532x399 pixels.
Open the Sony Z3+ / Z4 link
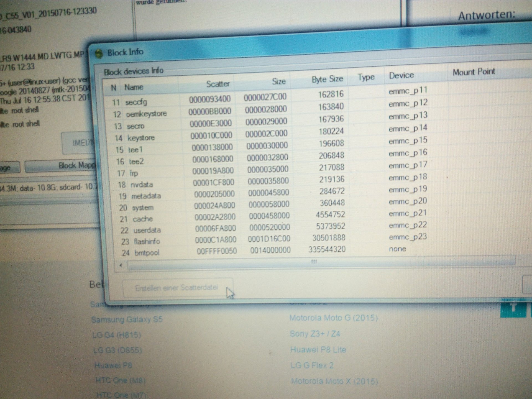click(x=315, y=334)
